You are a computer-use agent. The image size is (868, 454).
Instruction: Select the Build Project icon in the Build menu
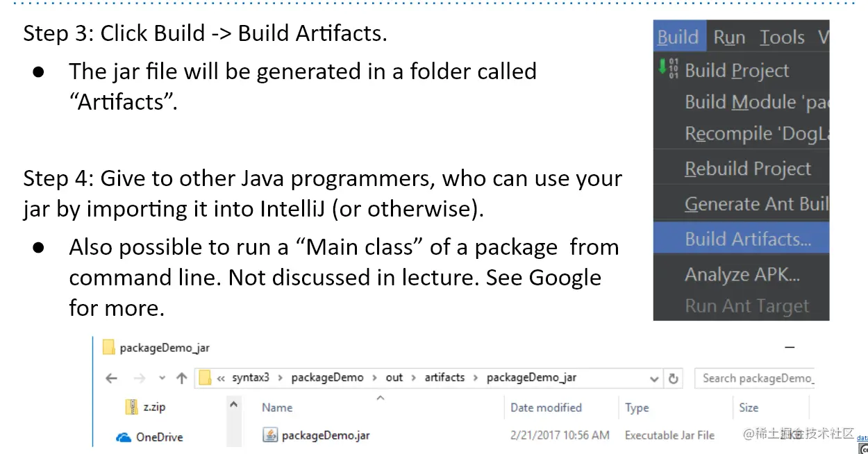[668, 69]
